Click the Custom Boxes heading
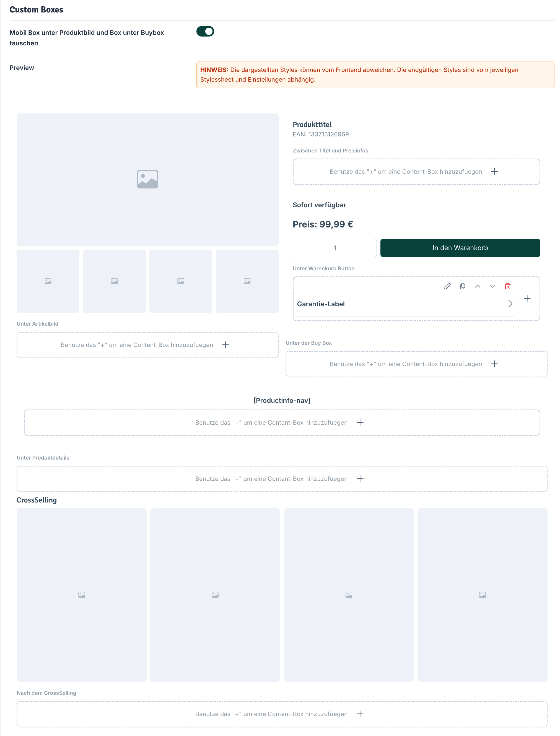The width and height of the screenshot is (560, 736). pyautogui.click(x=36, y=10)
